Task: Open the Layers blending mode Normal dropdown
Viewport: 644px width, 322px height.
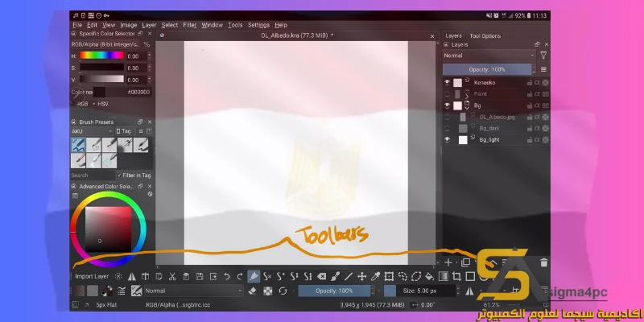Action: coord(489,56)
